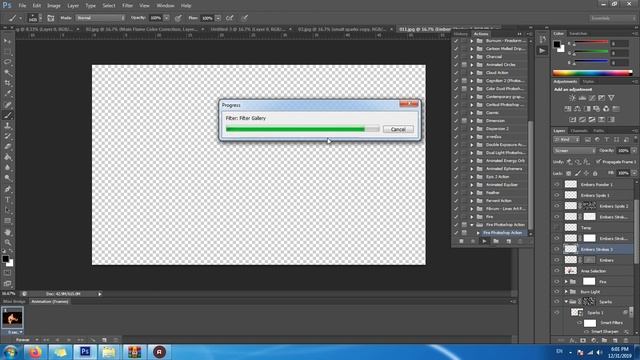Open the layer filter Kind dropdown
This screenshot has width=640, height=360.
(567, 140)
